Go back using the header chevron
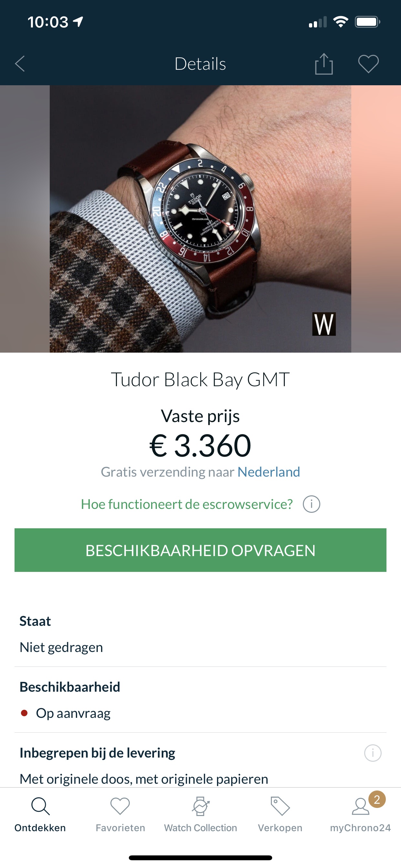 (x=20, y=64)
